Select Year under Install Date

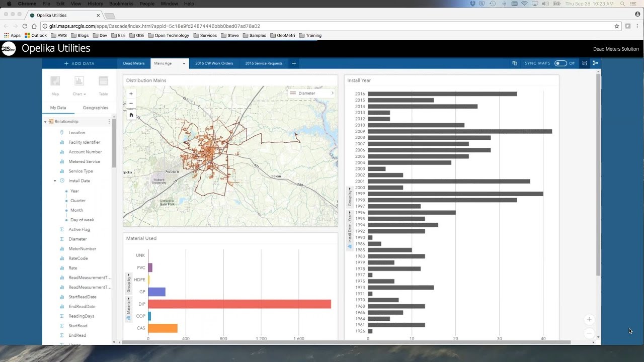point(74,191)
